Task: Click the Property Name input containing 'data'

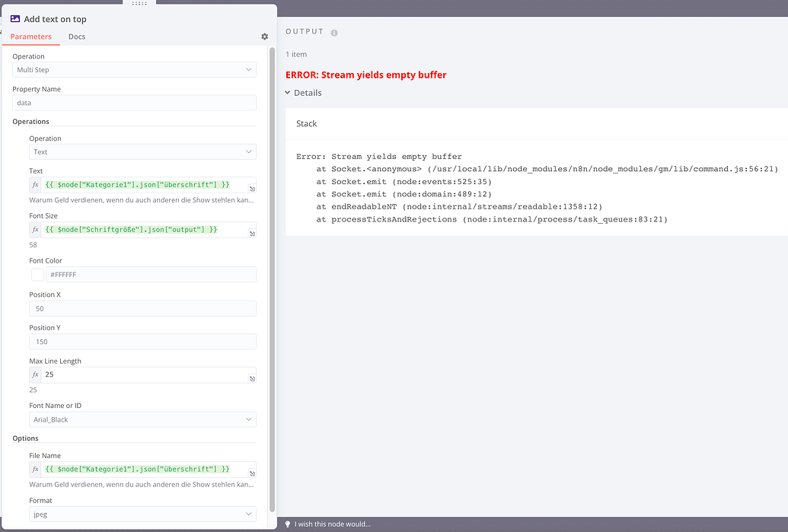Action: point(134,102)
